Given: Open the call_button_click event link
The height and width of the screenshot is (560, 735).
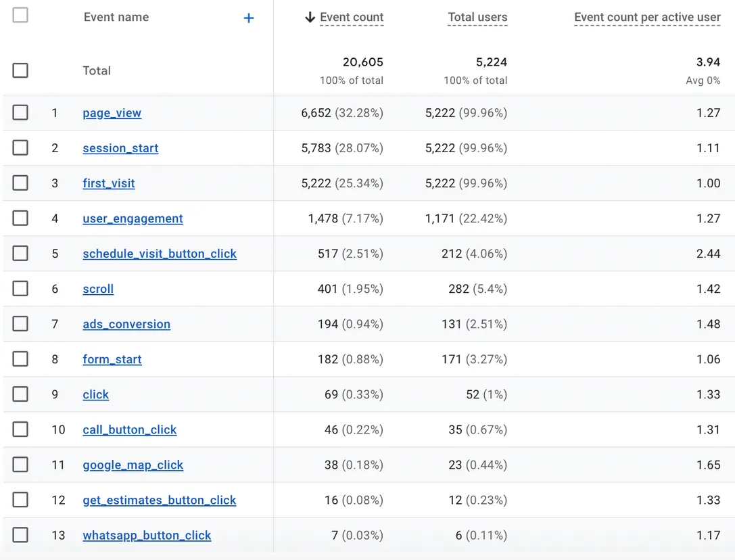Looking at the screenshot, I should 129,429.
